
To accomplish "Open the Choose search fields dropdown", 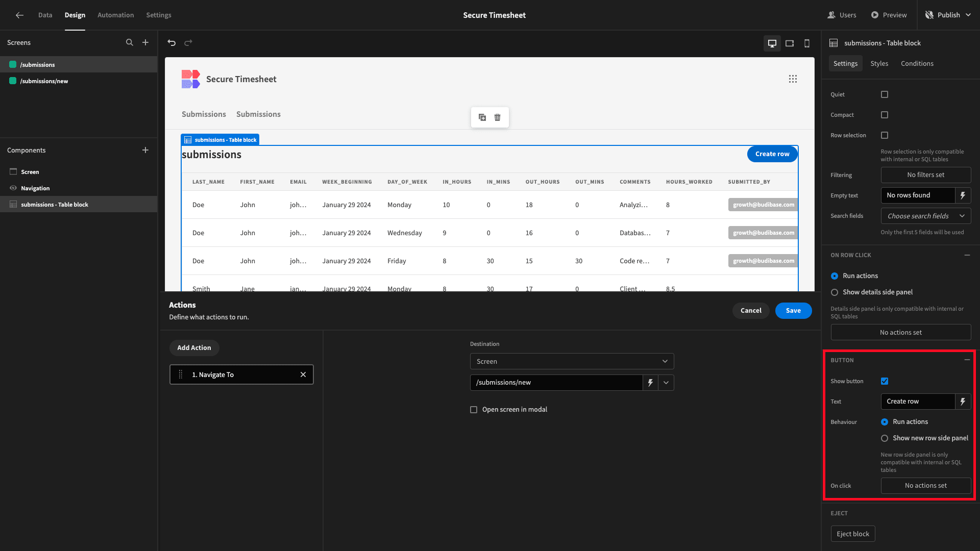I will click(x=926, y=216).
